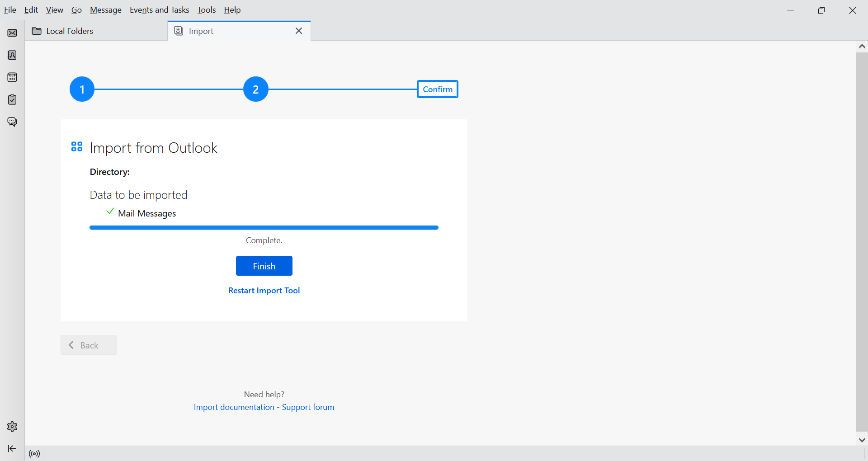
Task: Click 'Data to be imported' heading
Action: 138,195
